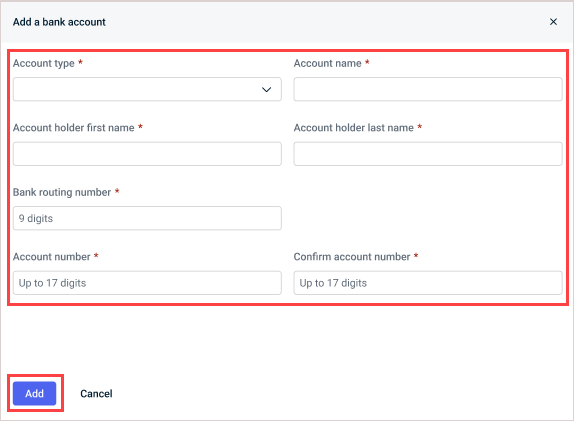Select the Confirm account number input box
The width and height of the screenshot is (574, 421).
click(x=428, y=283)
